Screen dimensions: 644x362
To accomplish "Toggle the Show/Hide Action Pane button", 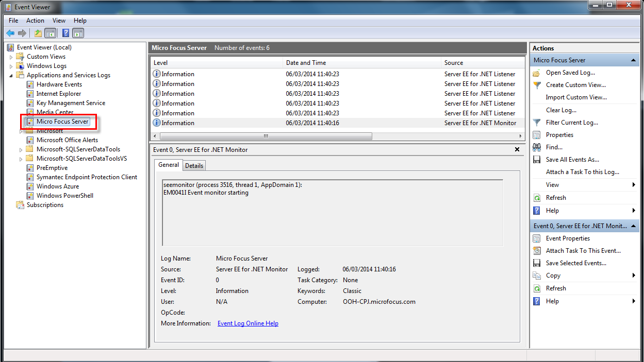I will click(x=78, y=33).
